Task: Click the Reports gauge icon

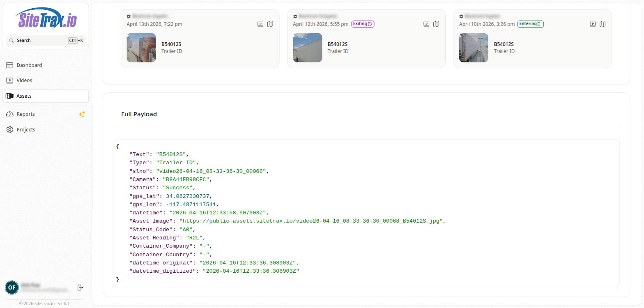Action: [10, 114]
